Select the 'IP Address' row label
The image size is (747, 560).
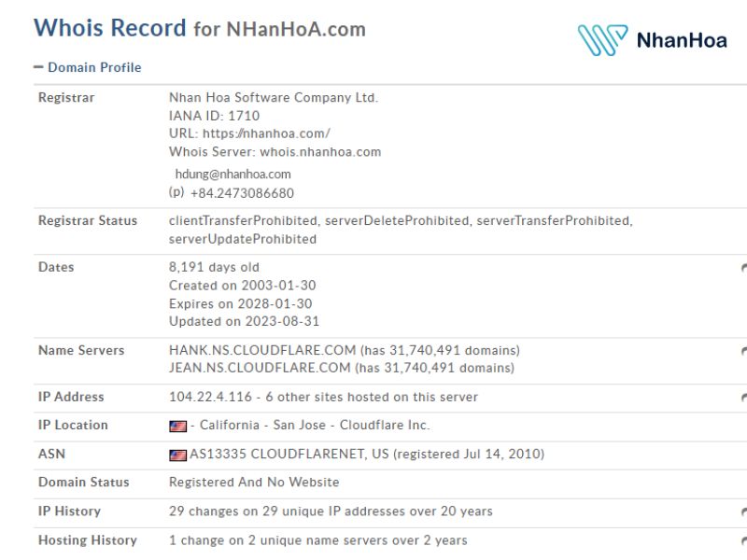click(71, 397)
